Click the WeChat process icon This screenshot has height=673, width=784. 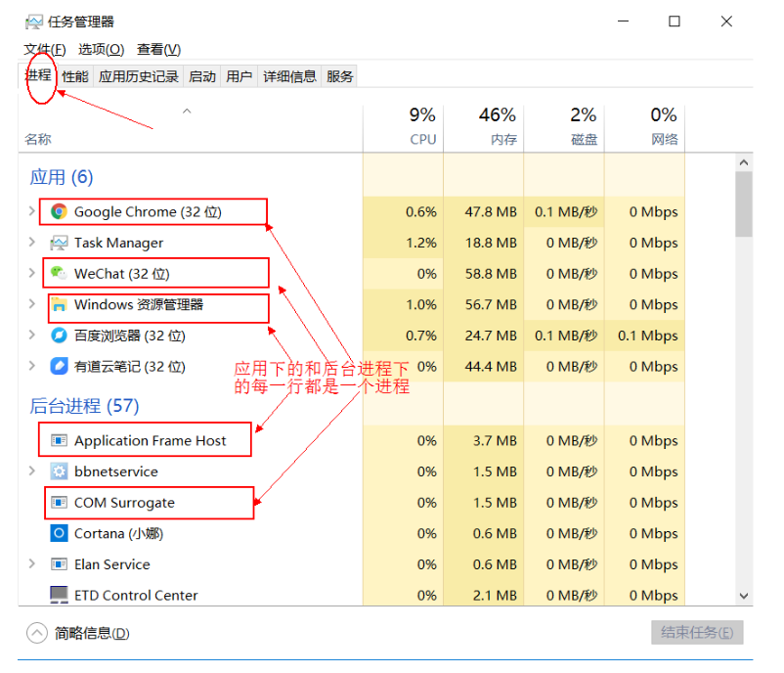point(59,274)
